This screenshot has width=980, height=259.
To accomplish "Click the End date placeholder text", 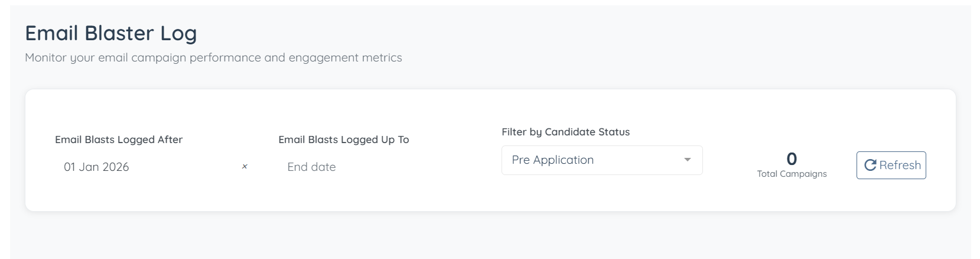I will [311, 167].
